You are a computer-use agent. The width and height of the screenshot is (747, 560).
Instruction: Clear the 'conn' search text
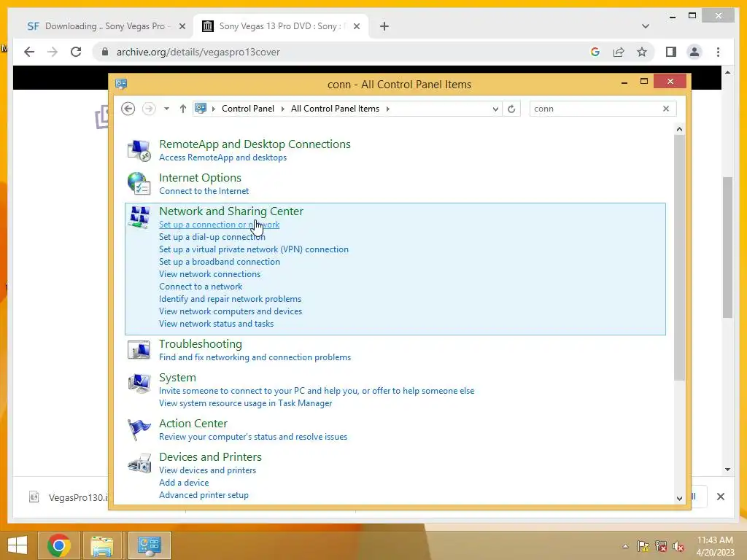(x=666, y=109)
